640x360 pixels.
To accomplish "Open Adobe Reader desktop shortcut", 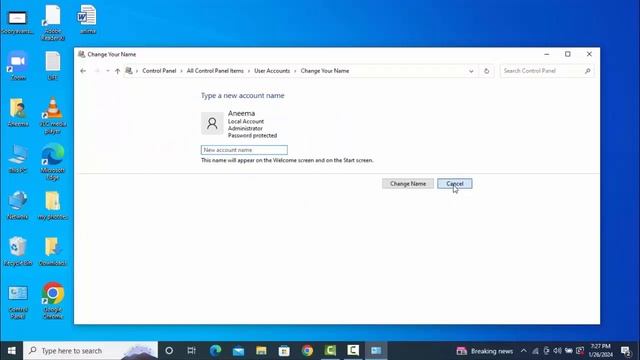I will [53, 23].
